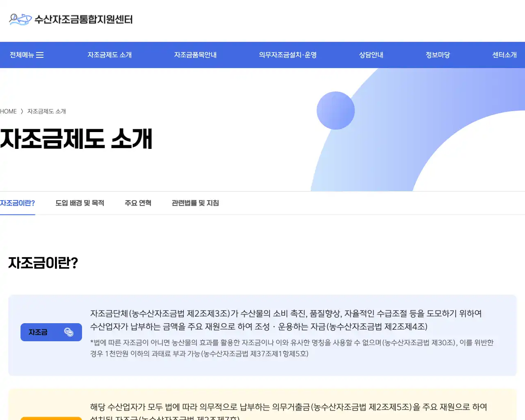Go to HOME via the breadcrumb link
This screenshot has width=525, height=420.
tap(8, 111)
